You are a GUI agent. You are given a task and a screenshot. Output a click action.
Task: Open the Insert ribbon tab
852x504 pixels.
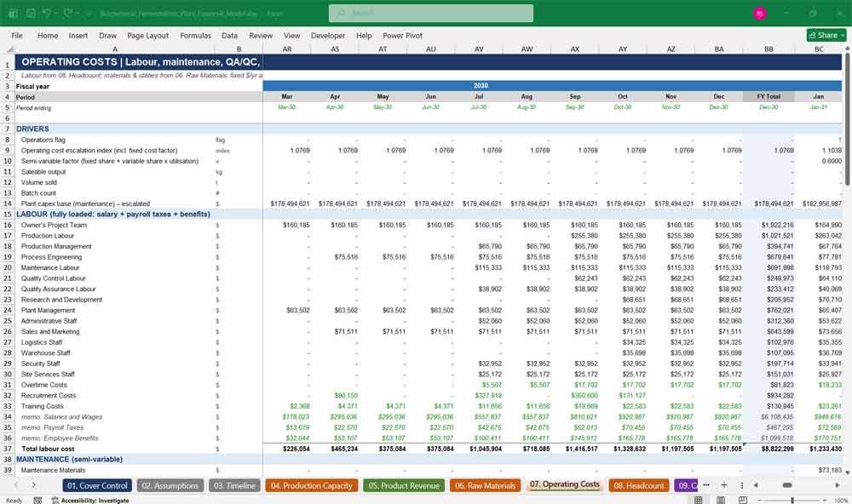[78, 35]
